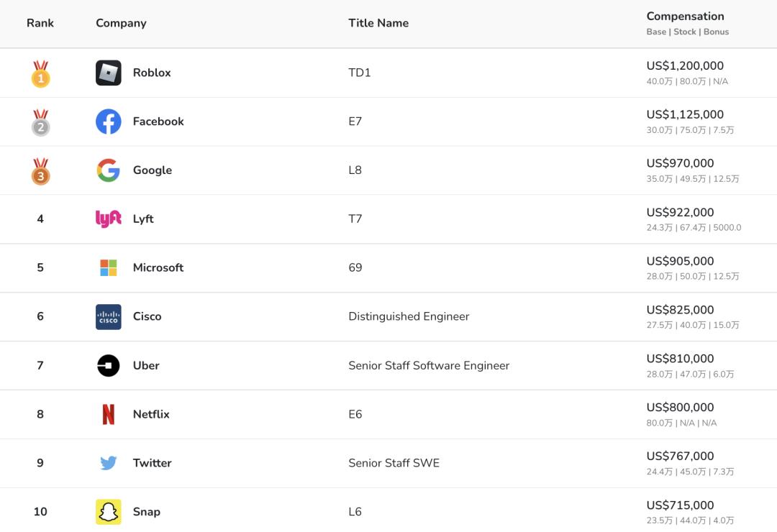Click the silver second-place medal
The height and width of the screenshot is (532, 777).
coord(40,123)
